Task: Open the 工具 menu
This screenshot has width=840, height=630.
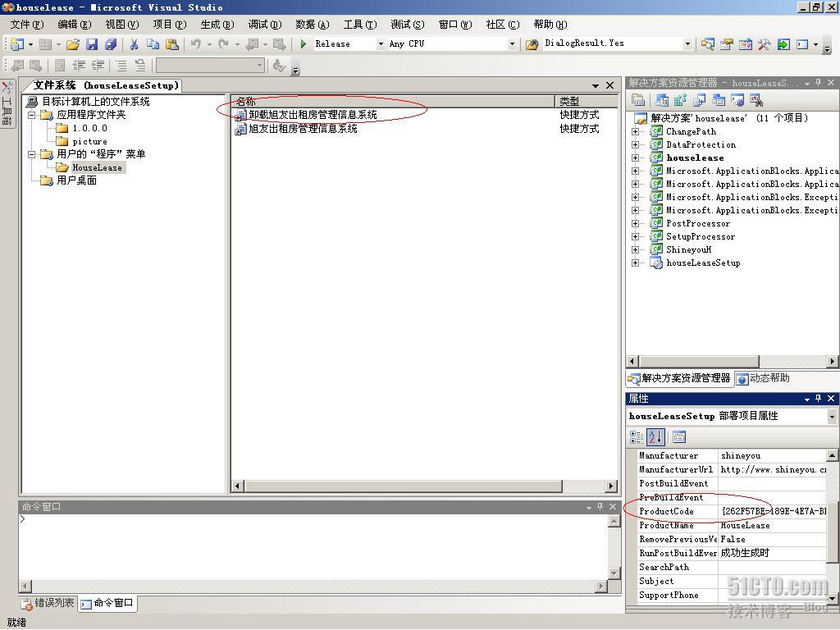Action: coord(360,25)
